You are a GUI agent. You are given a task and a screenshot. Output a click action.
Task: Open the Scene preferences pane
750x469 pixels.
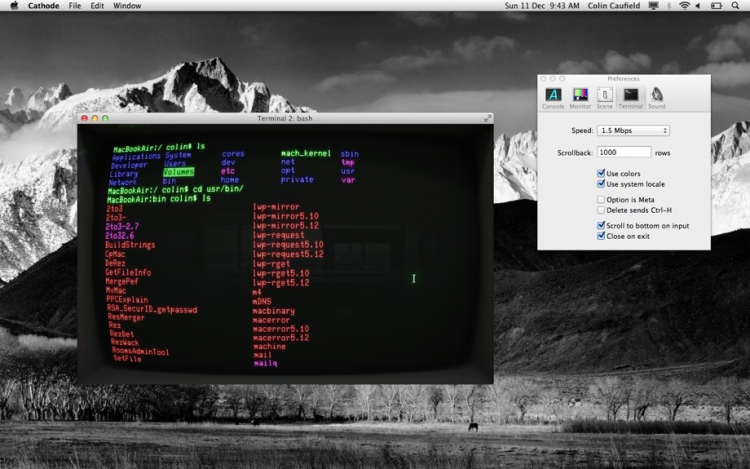pos(605,97)
